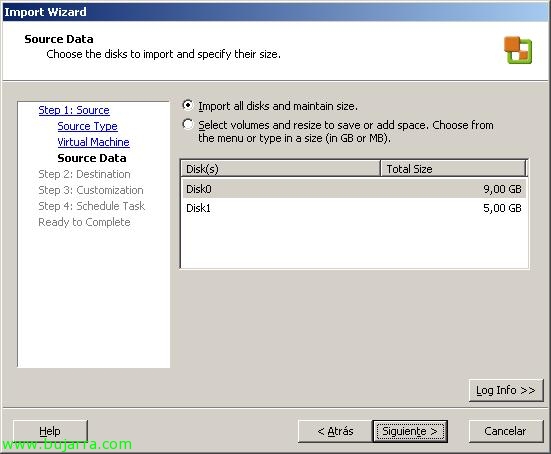Open Help for the wizard
The width and height of the screenshot is (551, 454).
tap(50, 431)
